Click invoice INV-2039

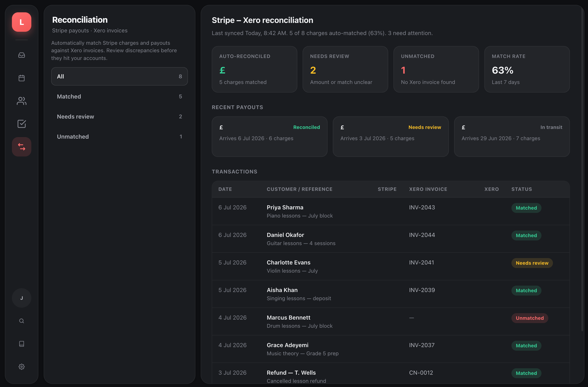[422, 290]
